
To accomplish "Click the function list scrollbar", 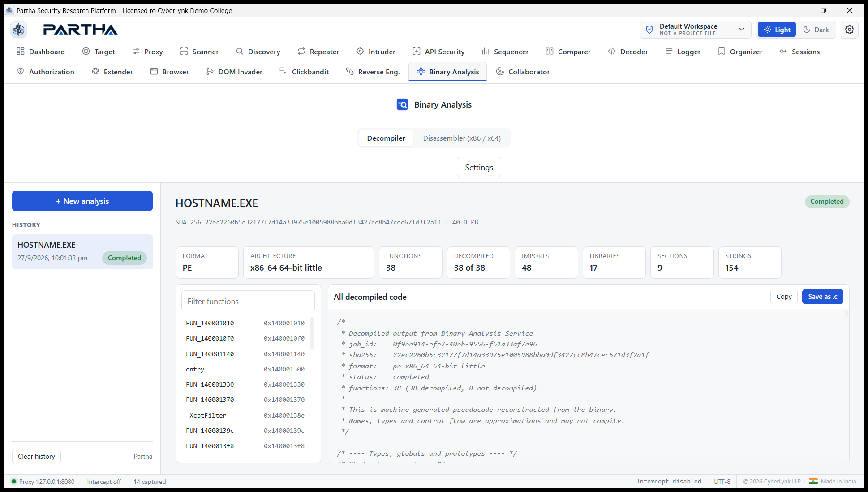I will pyautogui.click(x=312, y=333).
